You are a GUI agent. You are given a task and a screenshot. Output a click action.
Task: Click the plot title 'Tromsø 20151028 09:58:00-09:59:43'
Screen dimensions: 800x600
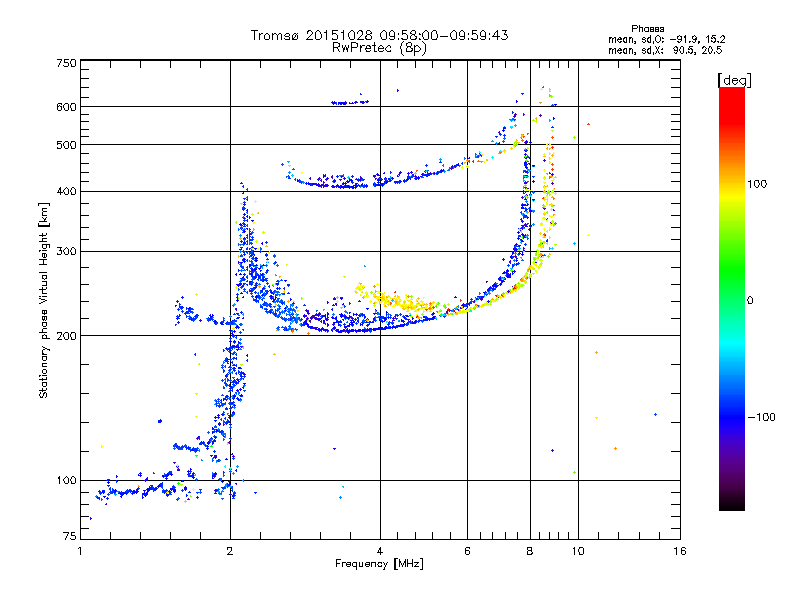379,35
